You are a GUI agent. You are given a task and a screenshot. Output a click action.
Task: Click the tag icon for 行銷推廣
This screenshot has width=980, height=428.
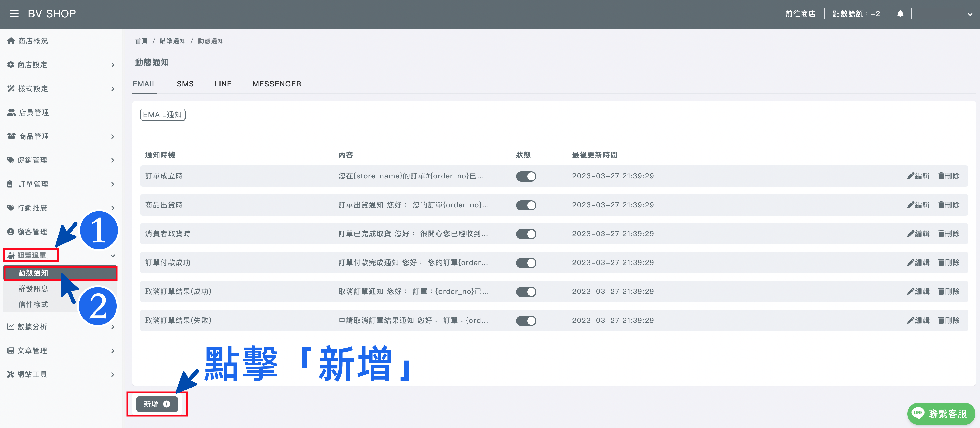click(11, 208)
